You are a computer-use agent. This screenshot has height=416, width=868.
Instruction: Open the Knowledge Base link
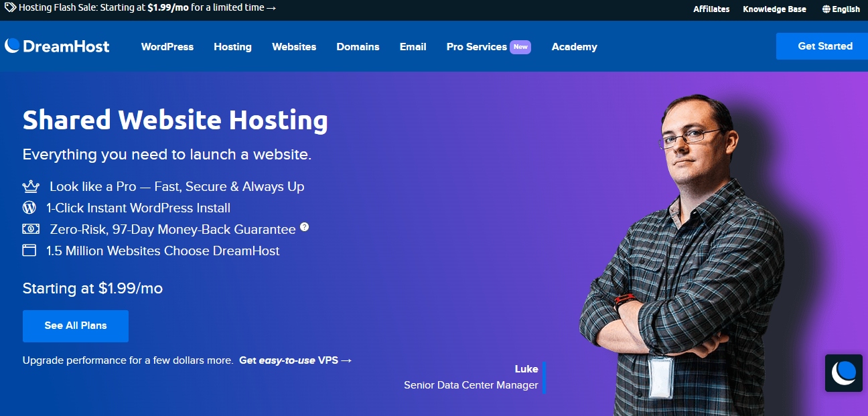click(x=774, y=9)
